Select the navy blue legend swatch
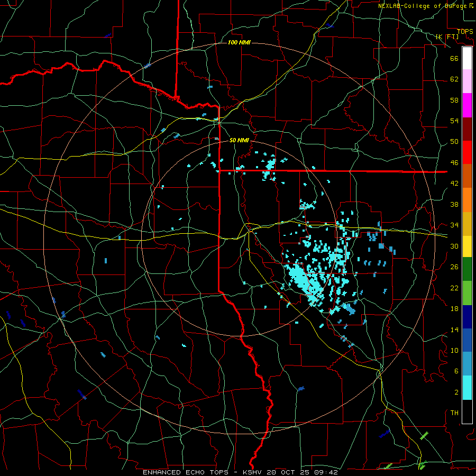The image size is (476, 476). coord(467,317)
